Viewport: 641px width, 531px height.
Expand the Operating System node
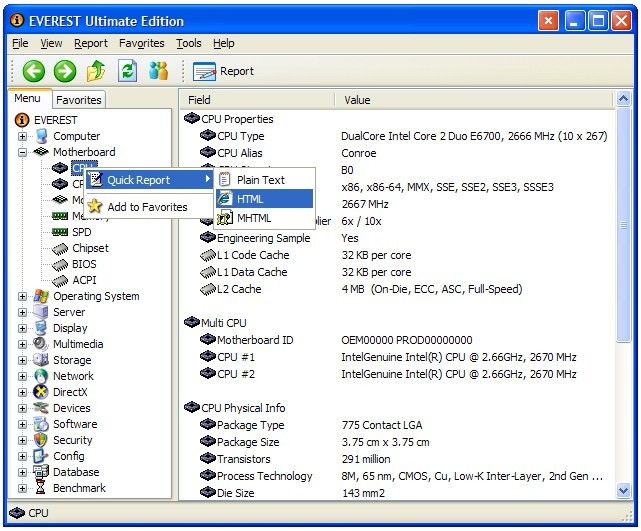pyautogui.click(x=22, y=296)
